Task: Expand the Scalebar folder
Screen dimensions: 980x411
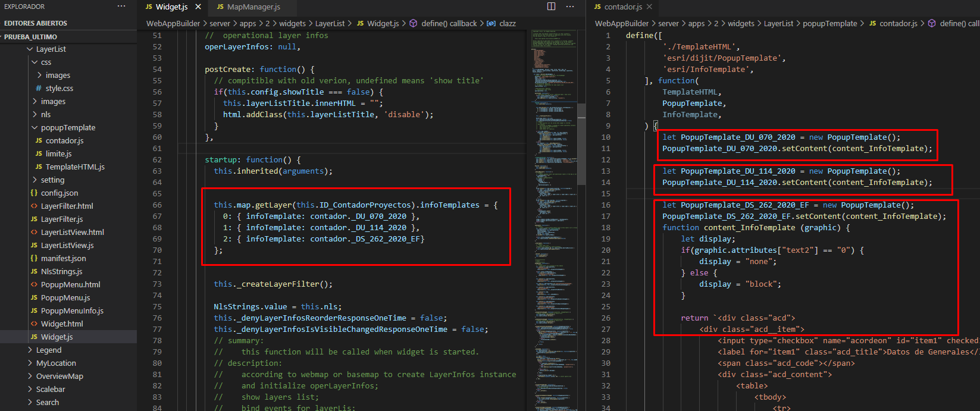Action: (x=51, y=390)
